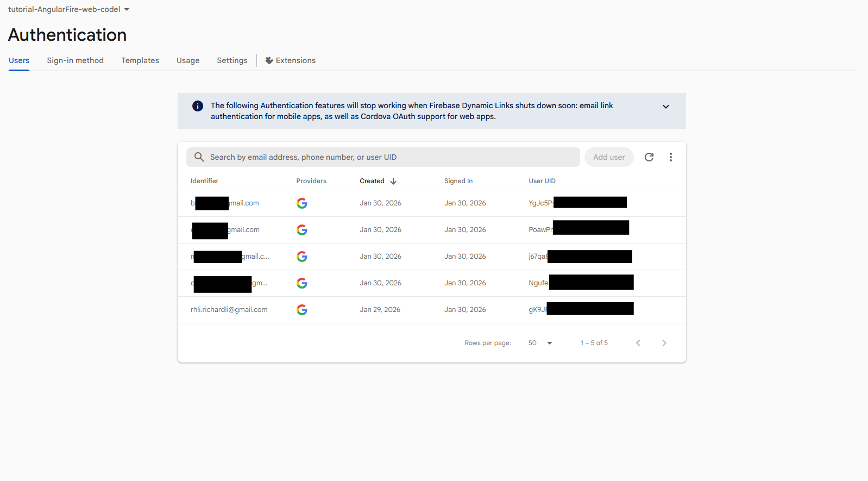
Task: Open the Sign-in method tab
Action: click(x=75, y=60)
